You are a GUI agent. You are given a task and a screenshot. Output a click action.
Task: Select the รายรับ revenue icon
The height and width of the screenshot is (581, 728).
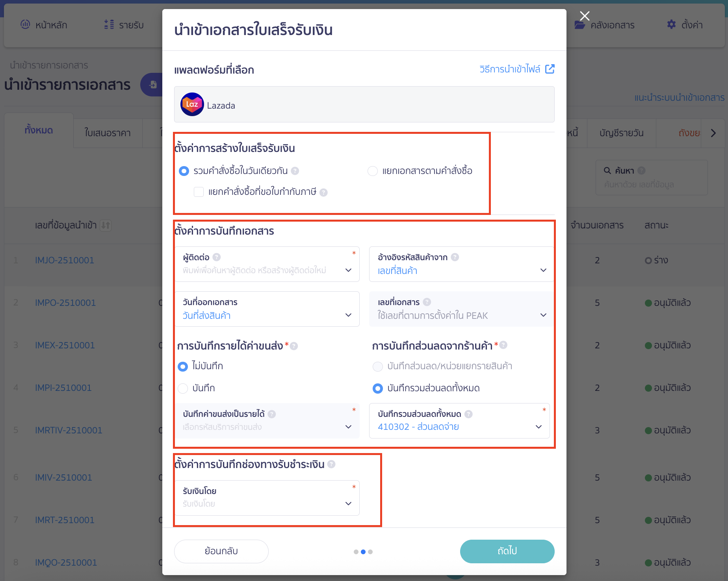pos(108,25)
